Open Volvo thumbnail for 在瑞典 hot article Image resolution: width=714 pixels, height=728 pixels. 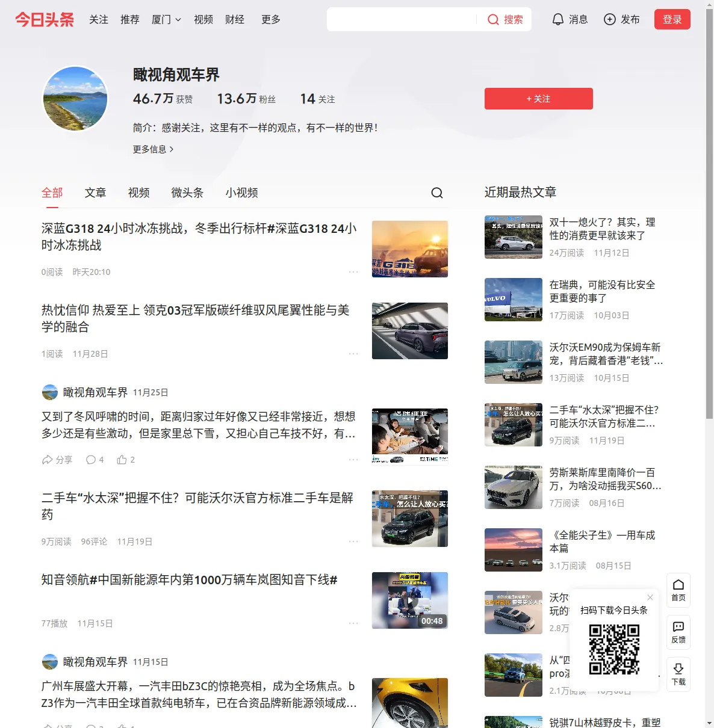click(x=514, y=300)
